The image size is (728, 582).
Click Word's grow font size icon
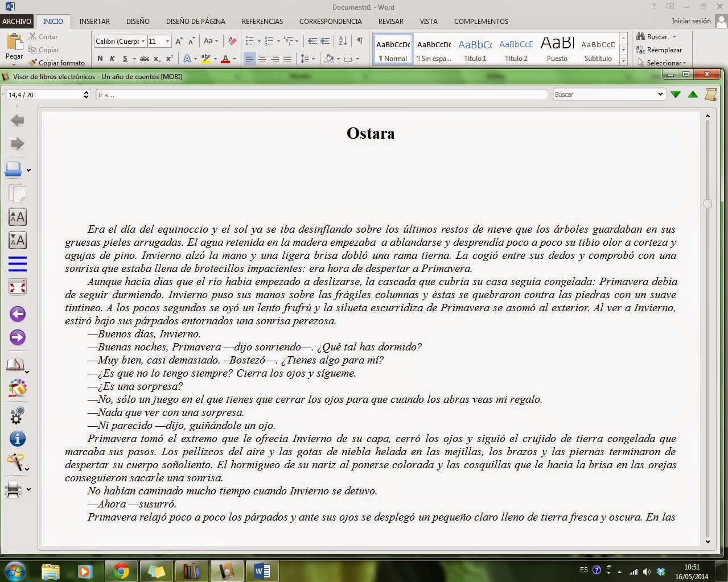pyautogui.click(x=179, y=41)
